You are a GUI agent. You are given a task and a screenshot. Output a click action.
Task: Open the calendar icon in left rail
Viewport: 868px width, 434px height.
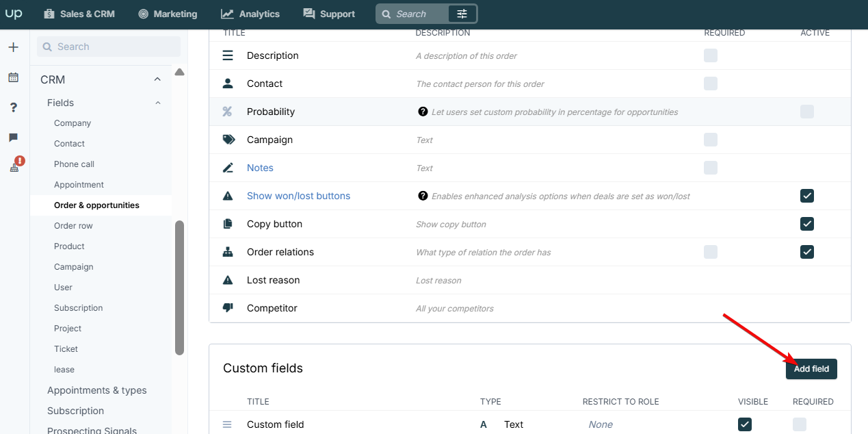coord(14,77)
